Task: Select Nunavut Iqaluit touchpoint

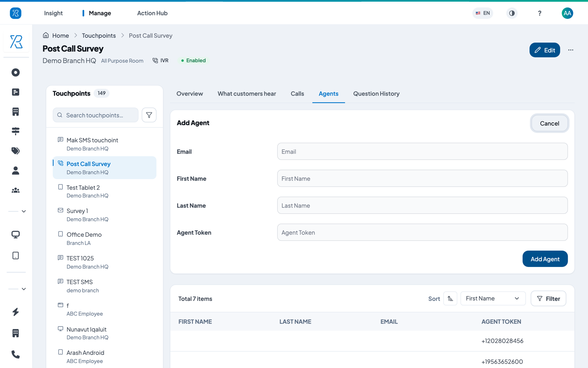Action: (x=105, y=333)
